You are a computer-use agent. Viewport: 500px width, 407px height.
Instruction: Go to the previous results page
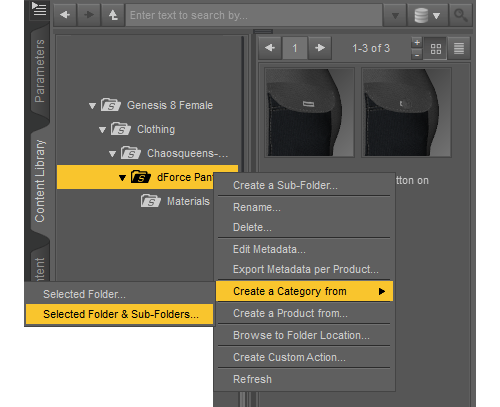click(x=270, y=48)
